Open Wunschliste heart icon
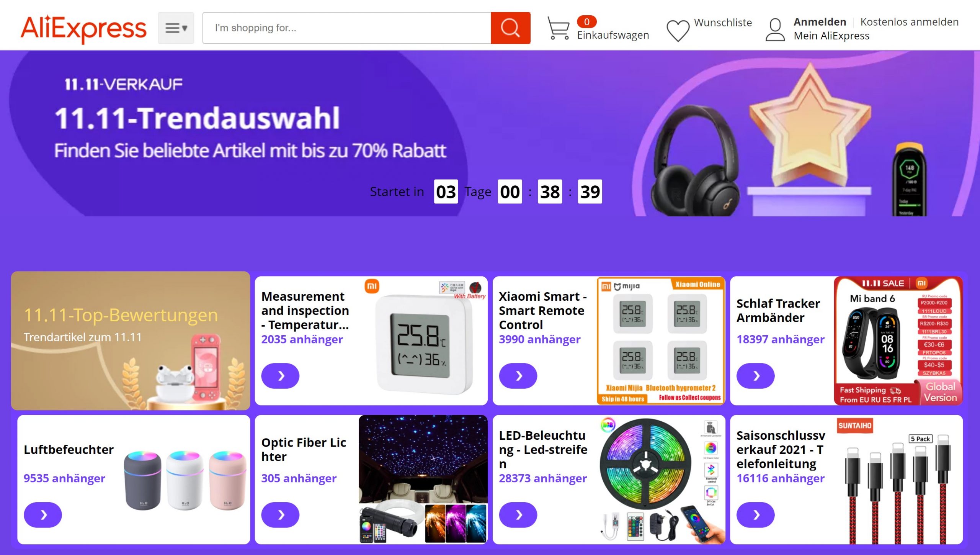This screenshot has height=555, width=980. 678,30
